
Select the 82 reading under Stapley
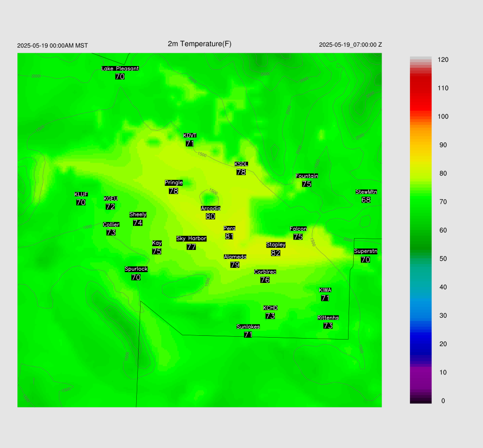point(275,253)
